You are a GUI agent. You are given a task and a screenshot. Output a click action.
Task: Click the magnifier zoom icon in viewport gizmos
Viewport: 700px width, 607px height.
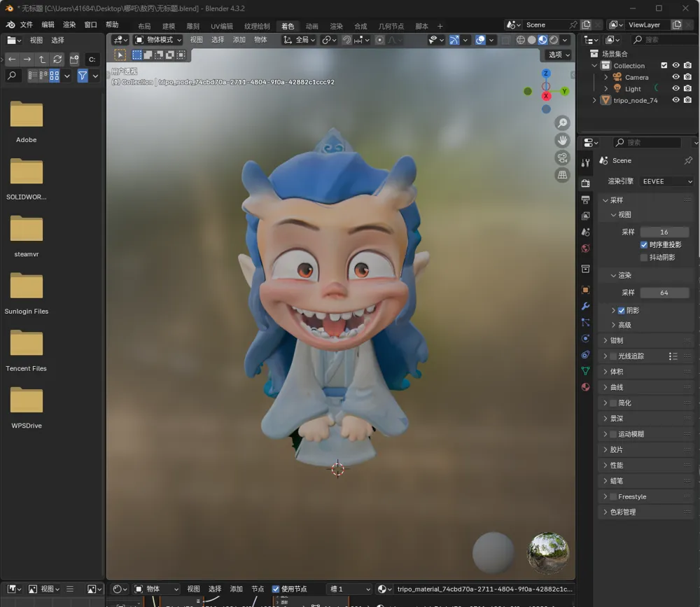562,123
